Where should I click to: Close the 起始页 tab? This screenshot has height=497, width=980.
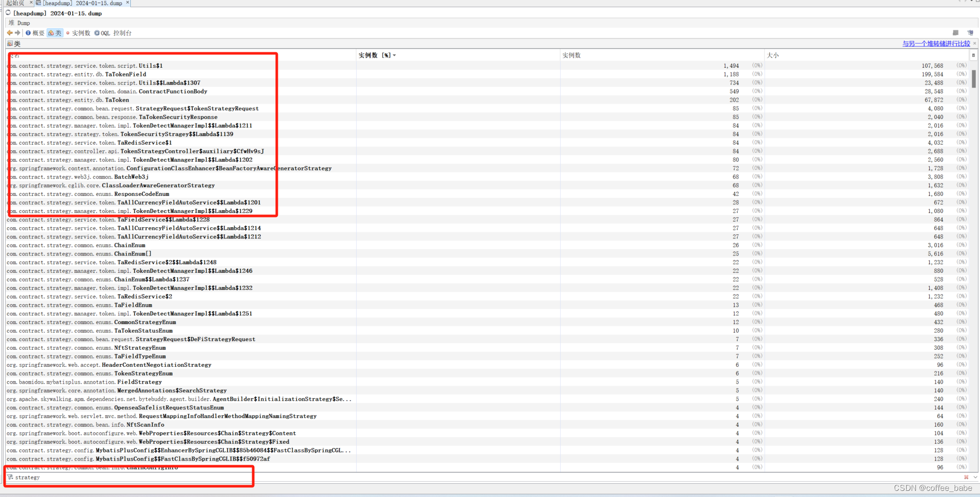pos(31,3)
